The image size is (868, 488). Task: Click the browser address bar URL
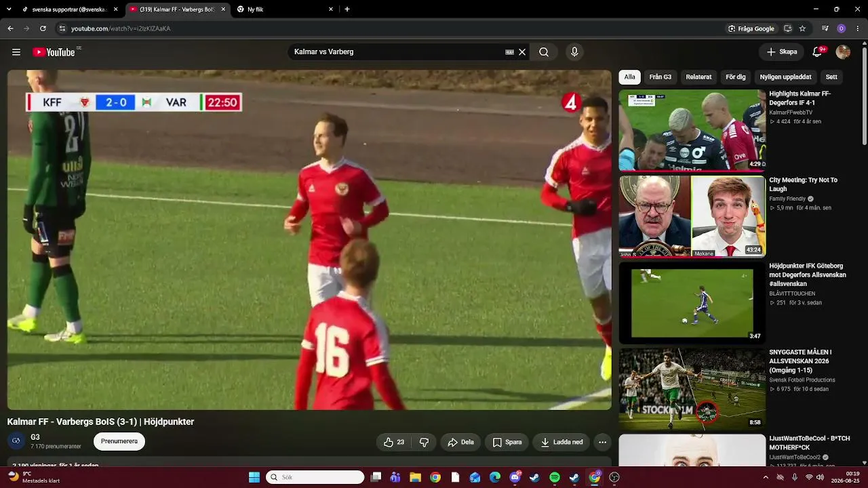tap(121, 28)
